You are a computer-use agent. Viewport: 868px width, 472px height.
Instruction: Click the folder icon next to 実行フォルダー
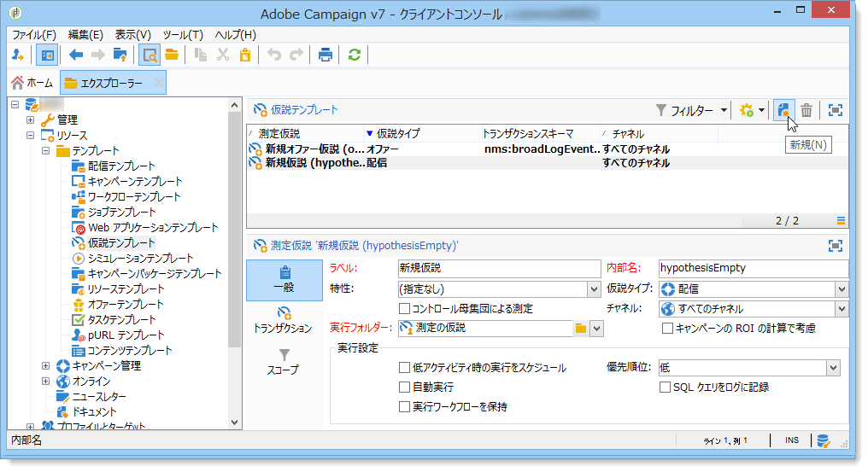pos(581,328)
